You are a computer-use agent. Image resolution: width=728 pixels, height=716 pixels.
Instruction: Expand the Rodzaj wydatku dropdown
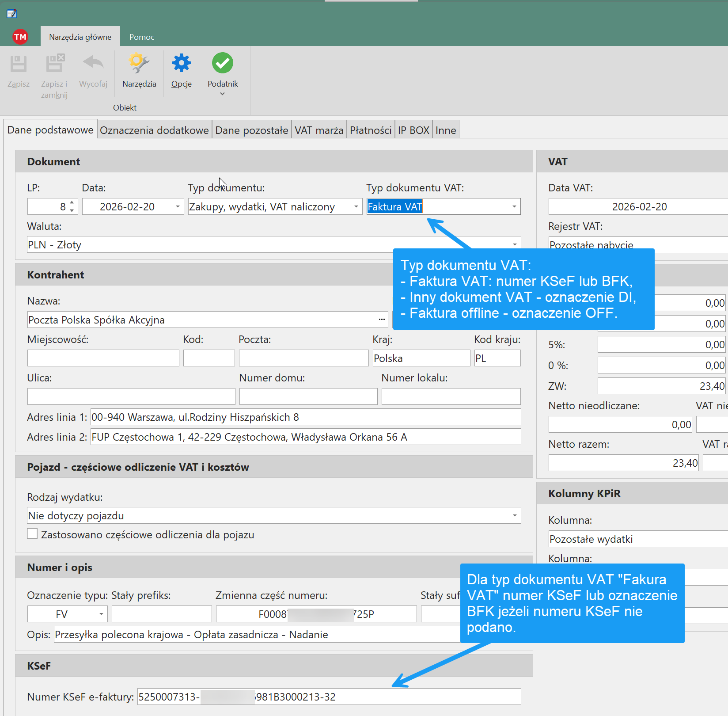[514, 516]
